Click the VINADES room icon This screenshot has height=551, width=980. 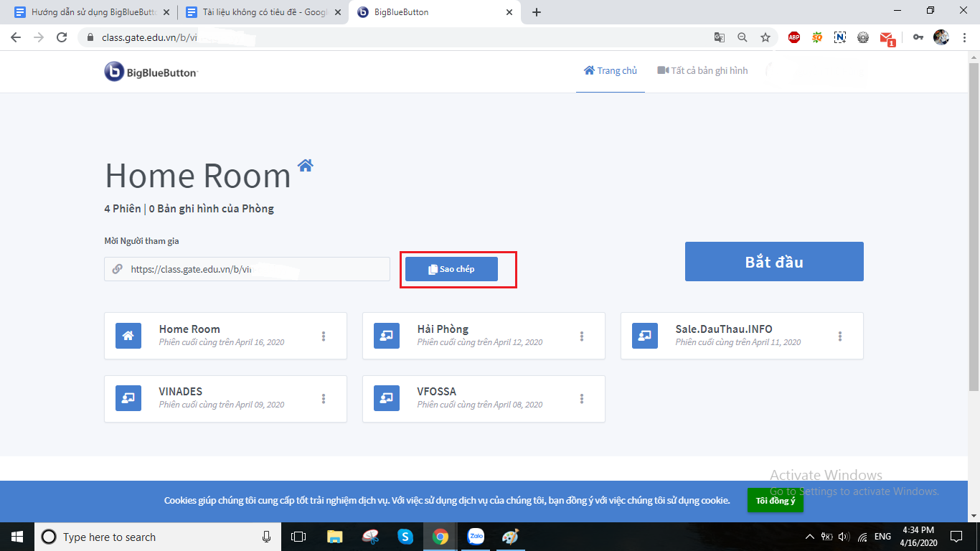point(128,398)
